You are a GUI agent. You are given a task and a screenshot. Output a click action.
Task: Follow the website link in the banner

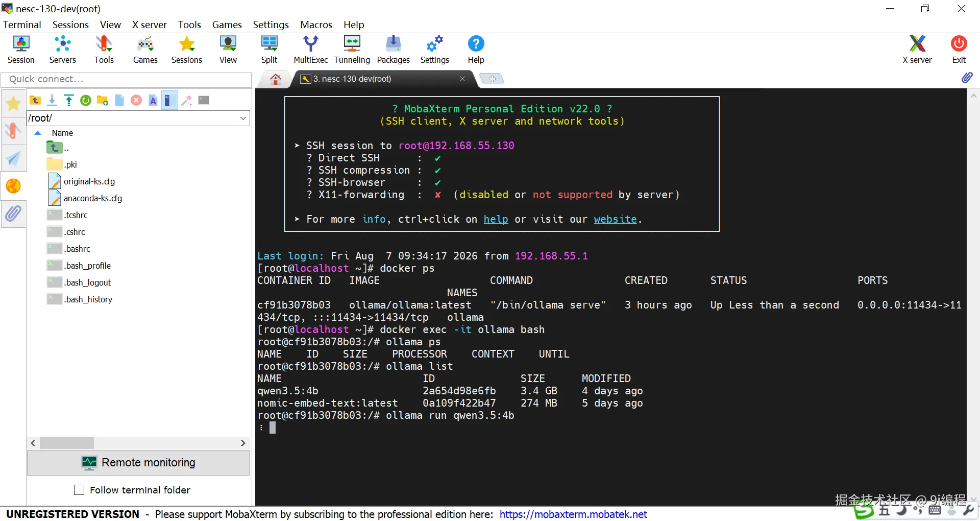coord(615,219)
